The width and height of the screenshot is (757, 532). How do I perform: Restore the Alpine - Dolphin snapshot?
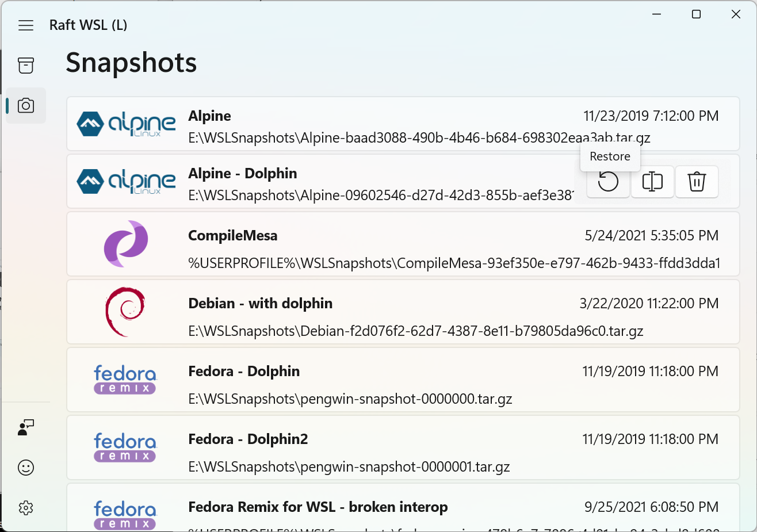608,182
